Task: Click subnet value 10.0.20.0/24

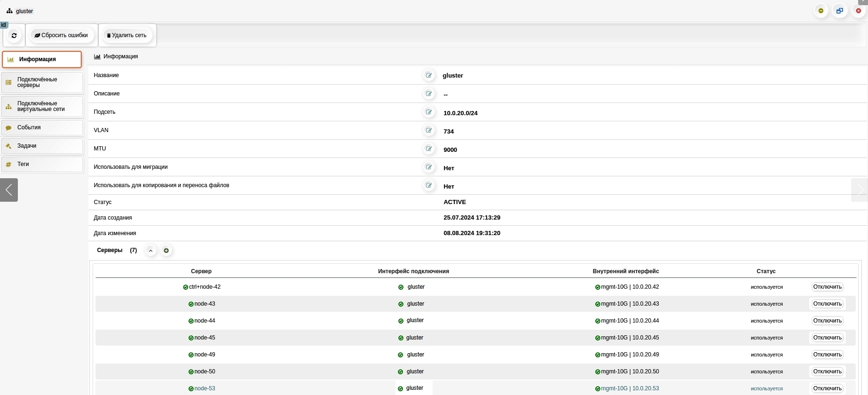Action: pos(460,113)
